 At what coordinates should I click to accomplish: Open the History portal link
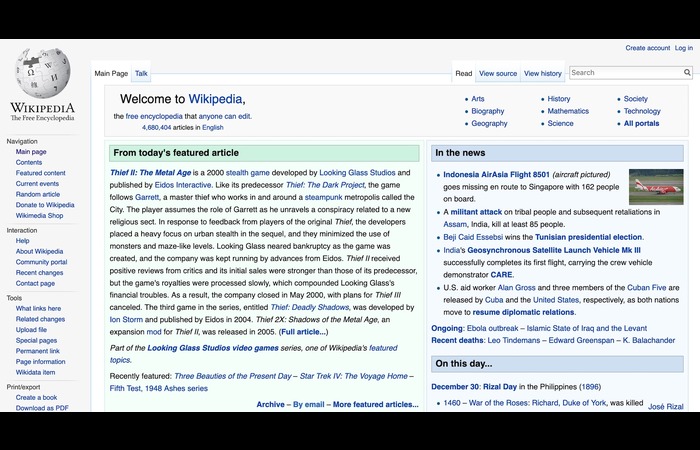(558, 99)
